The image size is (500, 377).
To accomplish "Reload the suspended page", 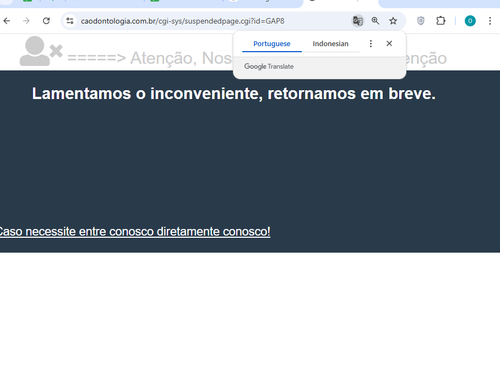I will click(x=46, y=21).
